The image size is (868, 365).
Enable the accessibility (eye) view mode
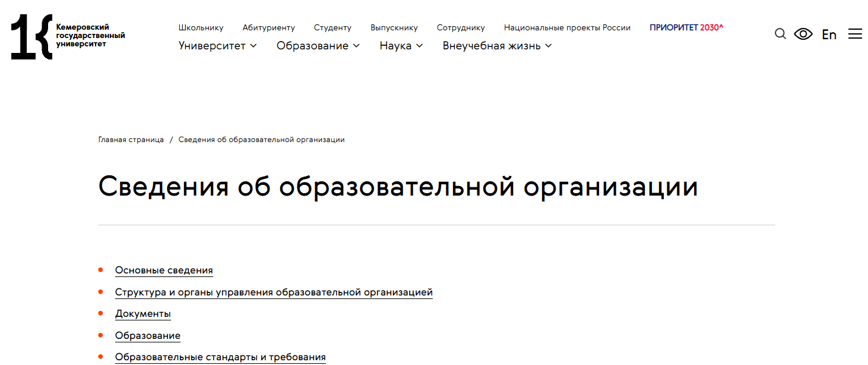click(803, 34)
